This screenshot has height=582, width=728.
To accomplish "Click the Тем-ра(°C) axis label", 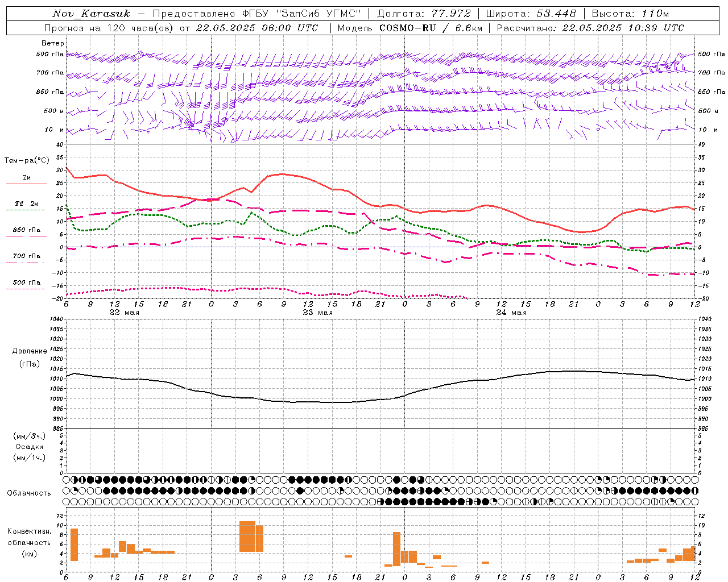I will pos(27,161).
